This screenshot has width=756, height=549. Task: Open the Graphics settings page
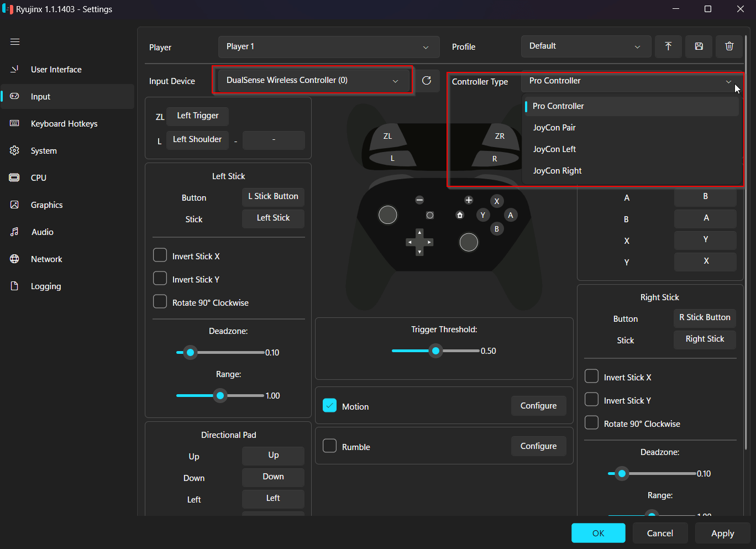[x=68, y=205]
